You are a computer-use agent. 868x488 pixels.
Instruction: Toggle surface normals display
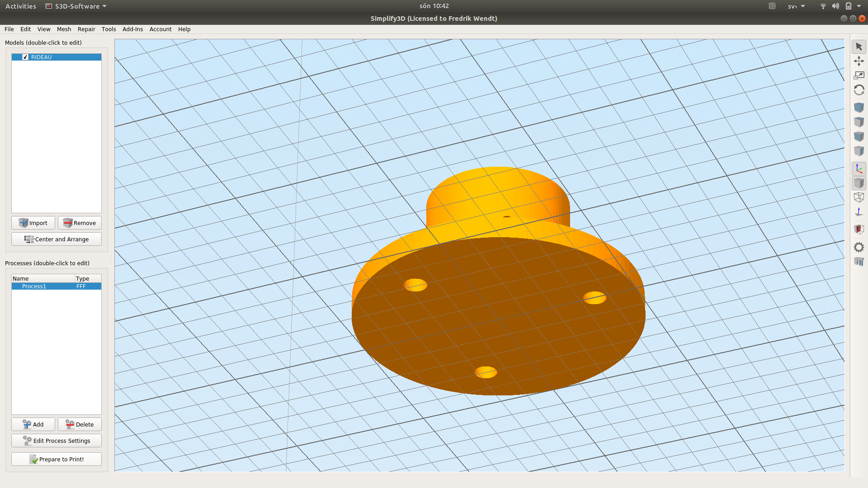(859, 212)
